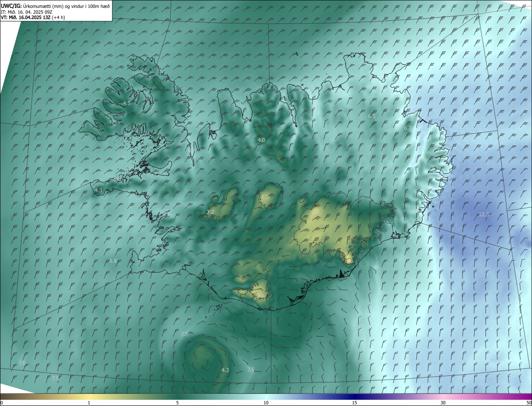Click the 4.5 value label on the map
The width and height of the screenshot is (532, 406).
pos(127,103)
